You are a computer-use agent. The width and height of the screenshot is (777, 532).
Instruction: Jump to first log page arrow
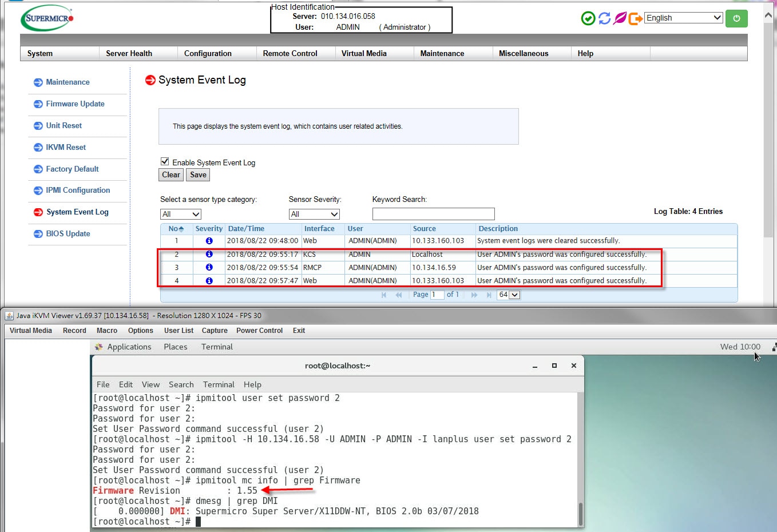[384, 295]
